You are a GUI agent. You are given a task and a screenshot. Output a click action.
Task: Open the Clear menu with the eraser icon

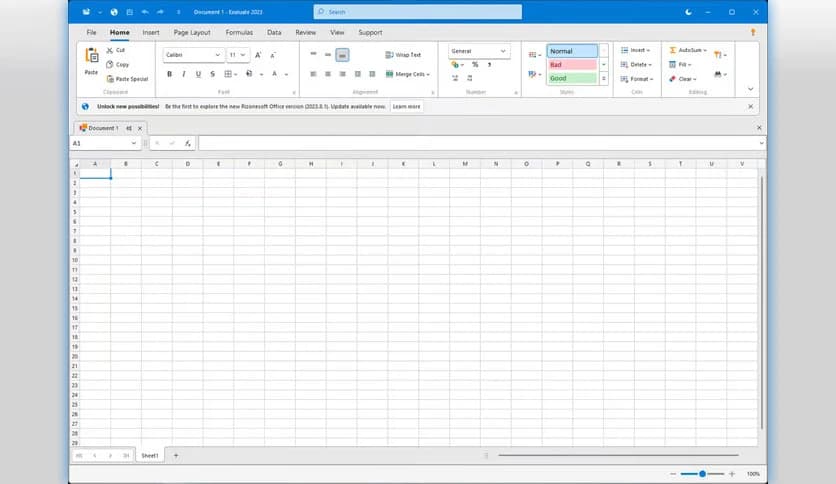[x=682, y=79]
